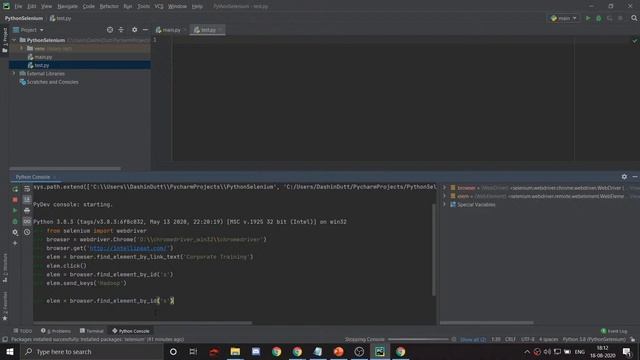Click the Stopping Console progress bar
Image resolution: width=640 pixels, height=360 pixels.
coord(418,340)
